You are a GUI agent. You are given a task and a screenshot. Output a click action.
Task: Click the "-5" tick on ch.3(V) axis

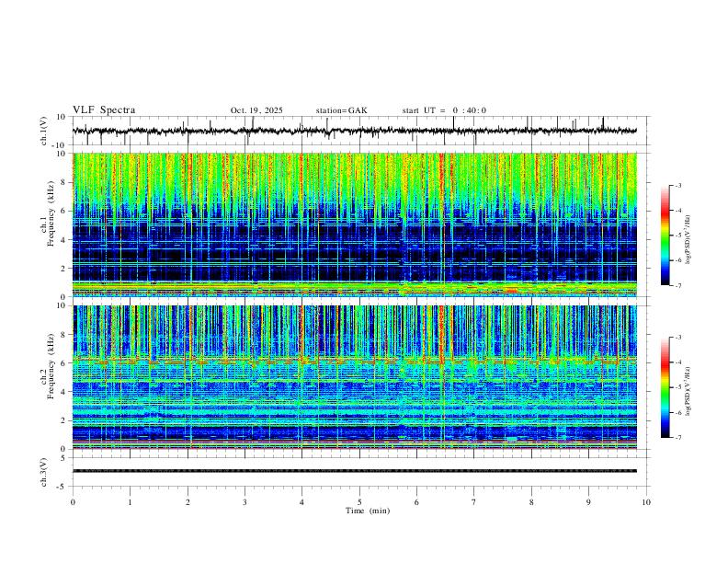pyautogui.click(x=63, y=487)
